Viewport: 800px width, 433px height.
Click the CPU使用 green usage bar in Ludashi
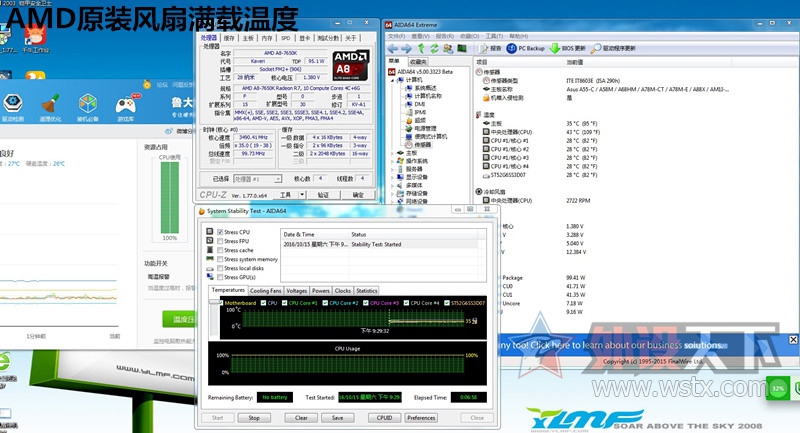point(170,198)
